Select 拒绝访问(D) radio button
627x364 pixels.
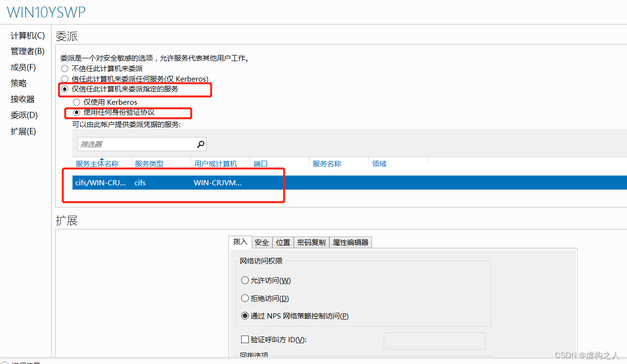(x=245, y=298)
